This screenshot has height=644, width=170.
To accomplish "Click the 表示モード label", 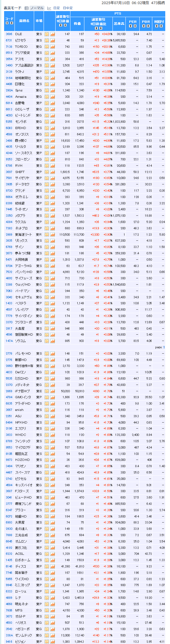I will pos(13,8).
